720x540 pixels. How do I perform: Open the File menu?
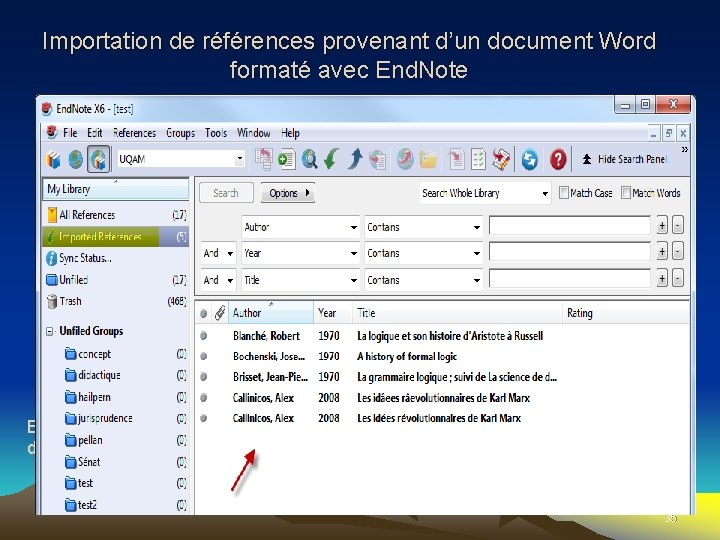70,133
